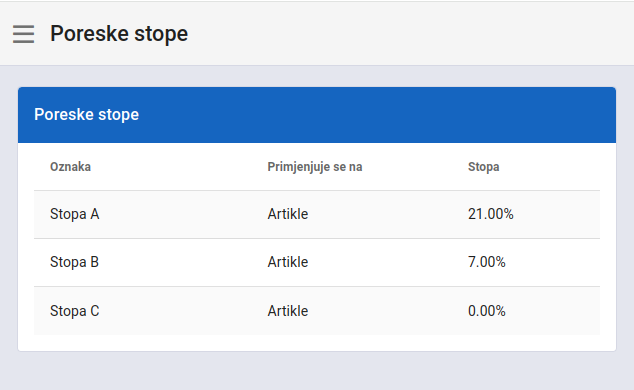Image resolution: width=634 pixels, height=390 pixels.
Task: Click Artikle in the Stopa C row
Action: click(x=287, y=311)
